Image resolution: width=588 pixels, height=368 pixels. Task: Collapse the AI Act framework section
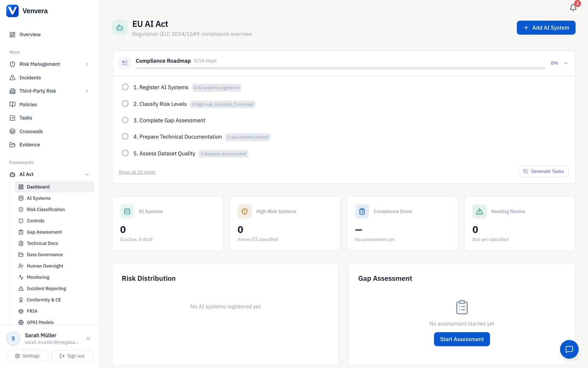[x=87, y=174]
